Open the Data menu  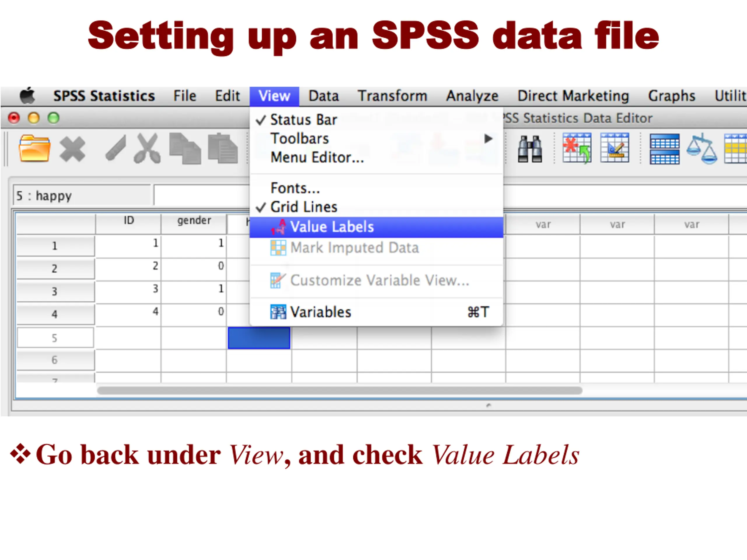pos(324,96)
